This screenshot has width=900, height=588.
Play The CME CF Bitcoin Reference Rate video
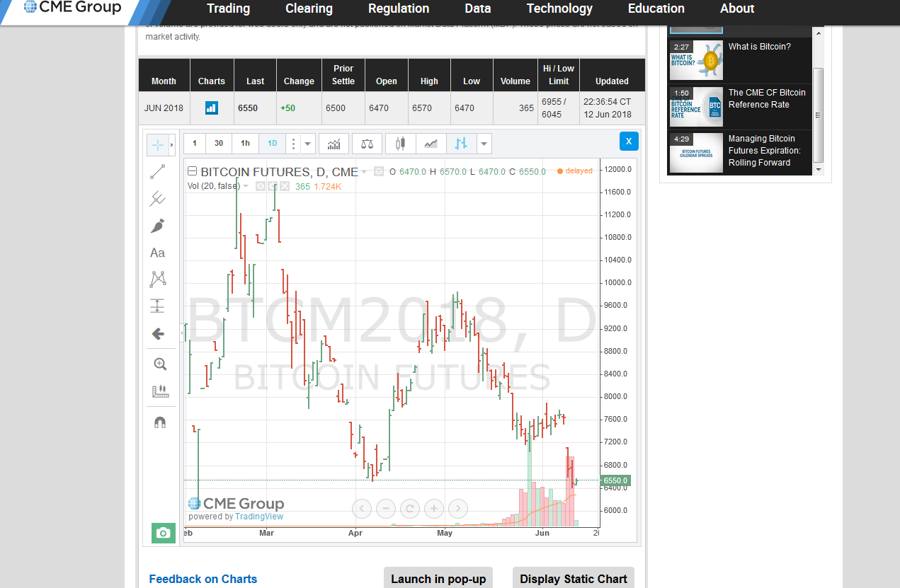(x=696, y=107)
